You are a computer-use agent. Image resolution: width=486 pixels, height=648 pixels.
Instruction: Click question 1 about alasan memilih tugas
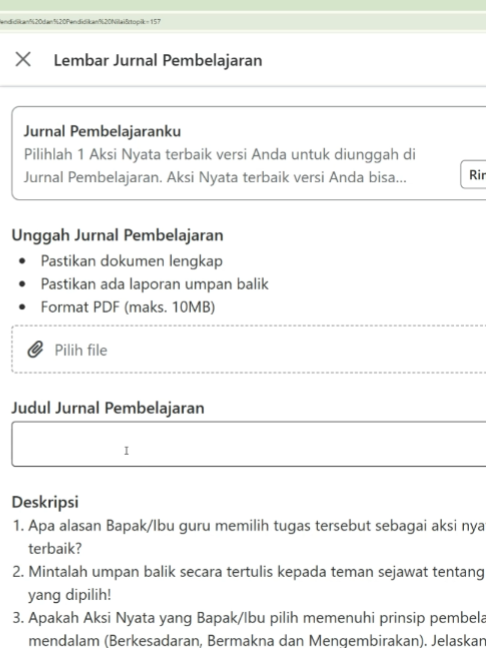point(249,537)
